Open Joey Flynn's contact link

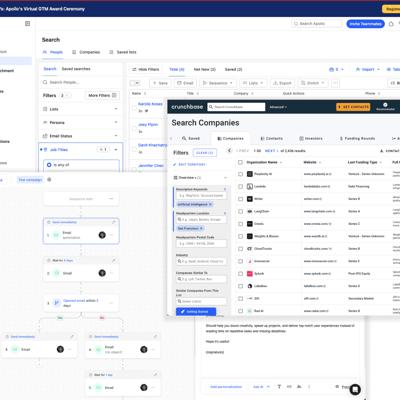coord(148,124)
